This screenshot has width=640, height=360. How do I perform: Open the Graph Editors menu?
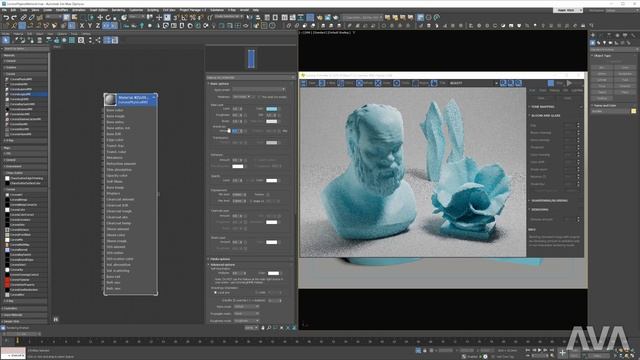99,10
